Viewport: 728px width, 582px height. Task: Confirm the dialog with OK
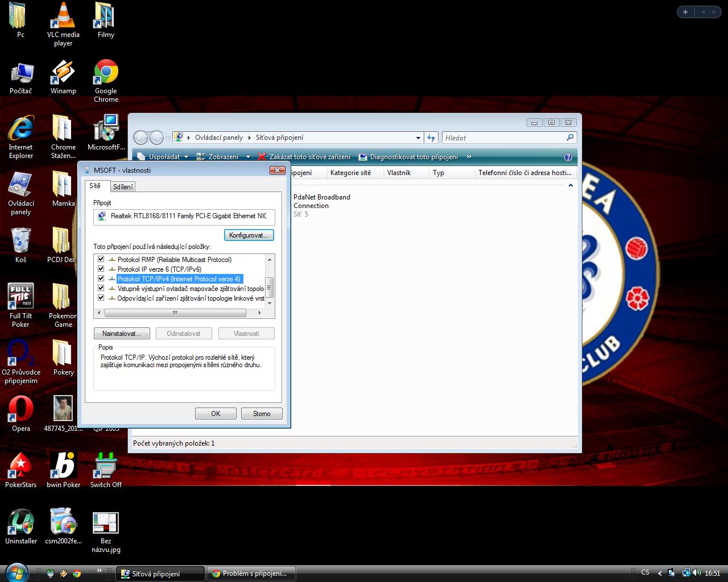pos(216,414)
